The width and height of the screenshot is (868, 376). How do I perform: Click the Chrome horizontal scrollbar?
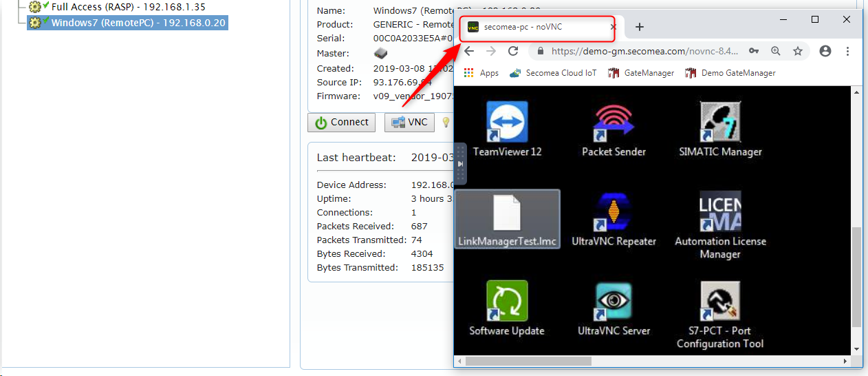[x=528, y=361]
